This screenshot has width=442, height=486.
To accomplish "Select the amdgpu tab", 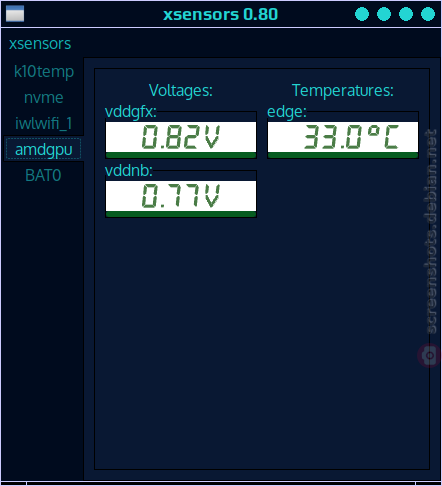I will pyautogui.click(x=44, y=149).
